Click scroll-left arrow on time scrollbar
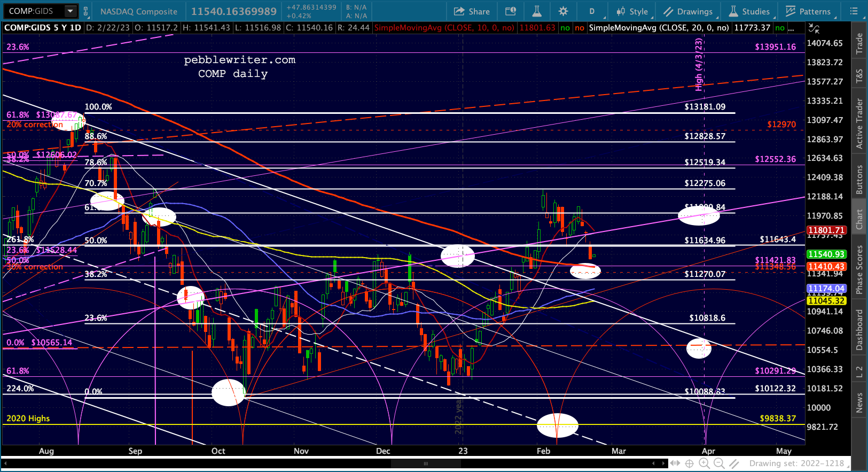Viewport: 868px width, 472px height. pos(653,463)
